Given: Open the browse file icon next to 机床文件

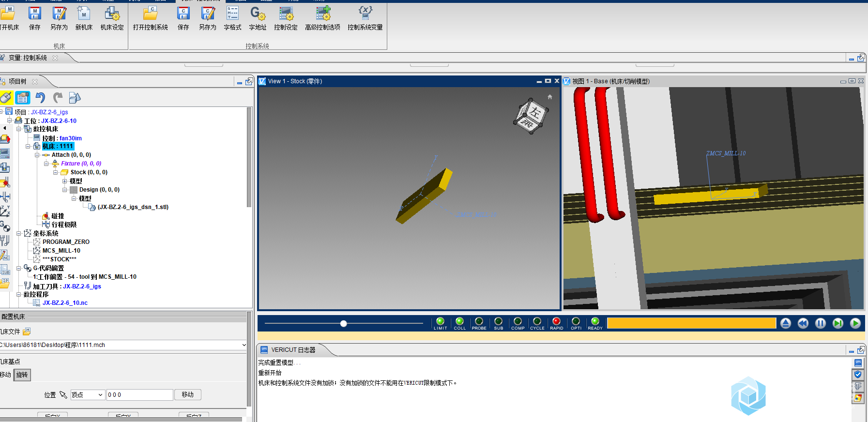Looking at the screenshot, I should pos(27,332).
